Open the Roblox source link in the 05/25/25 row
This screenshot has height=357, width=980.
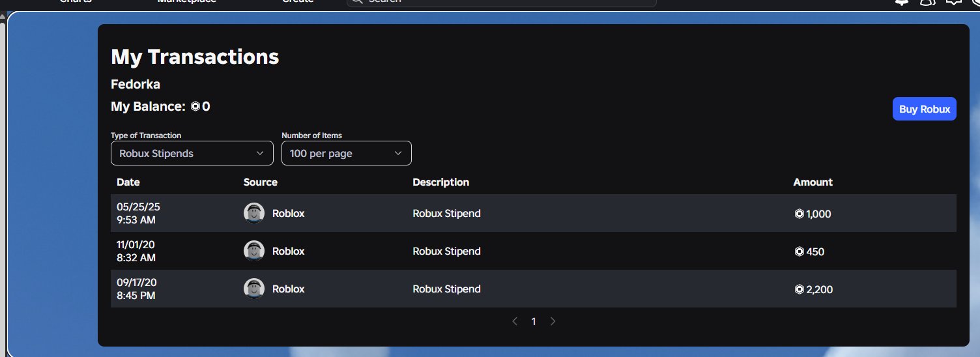(x=288, y=213)
